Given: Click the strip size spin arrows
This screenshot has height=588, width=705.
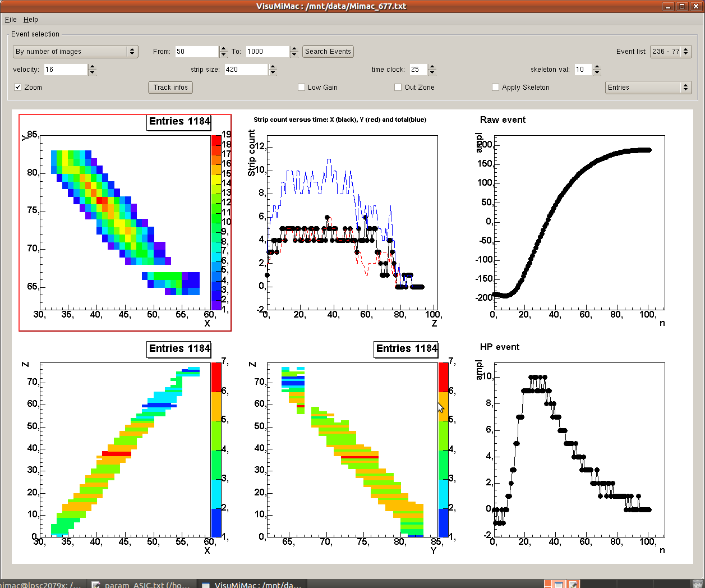Looking at the screenshot, I should pos(273,70).
